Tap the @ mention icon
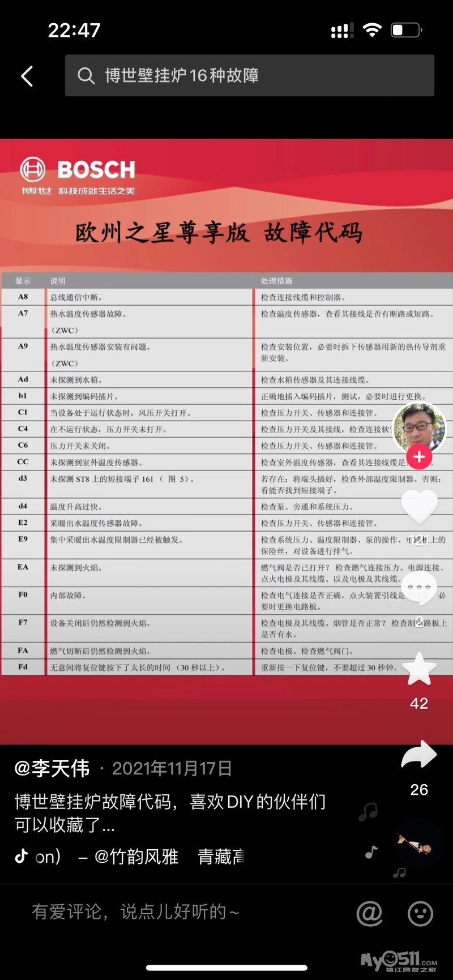 [369, 913]
